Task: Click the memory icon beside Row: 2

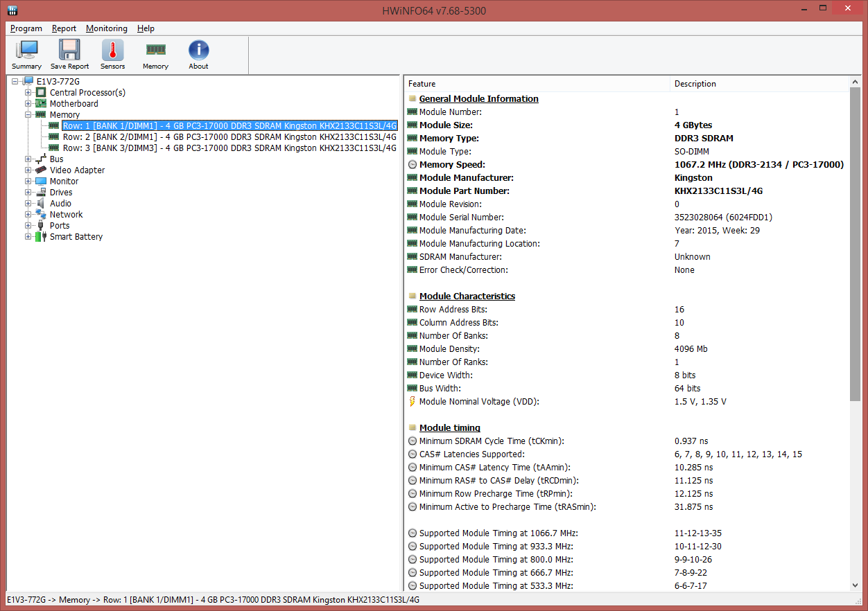Action: point(54,136)
